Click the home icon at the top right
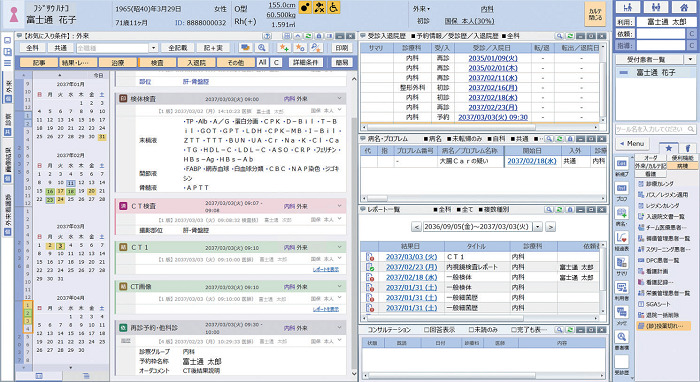Screen dimensions: 700x382 683,7
